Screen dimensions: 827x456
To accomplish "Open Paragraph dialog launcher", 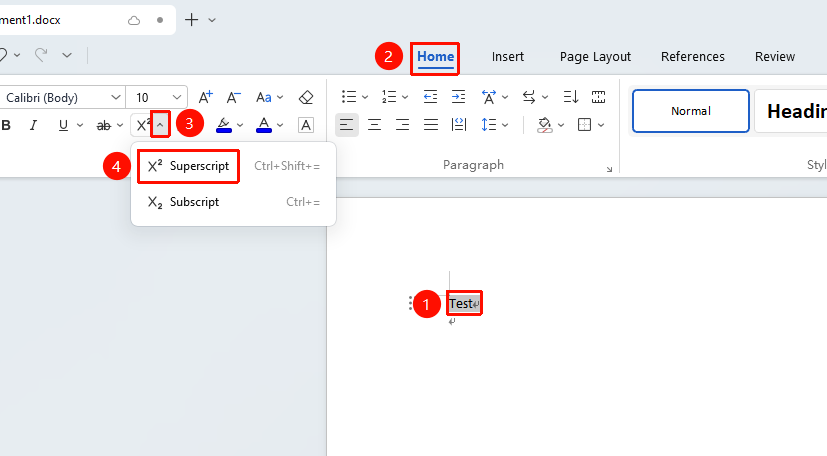I will click(609, 169).
